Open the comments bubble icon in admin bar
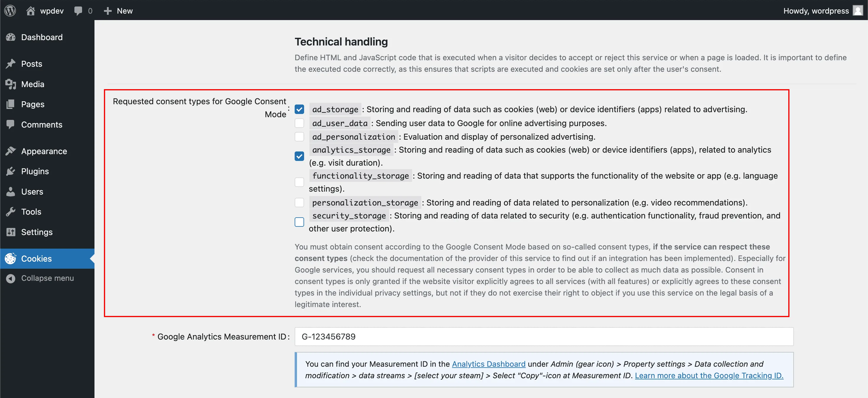 (x=78, y=10)
